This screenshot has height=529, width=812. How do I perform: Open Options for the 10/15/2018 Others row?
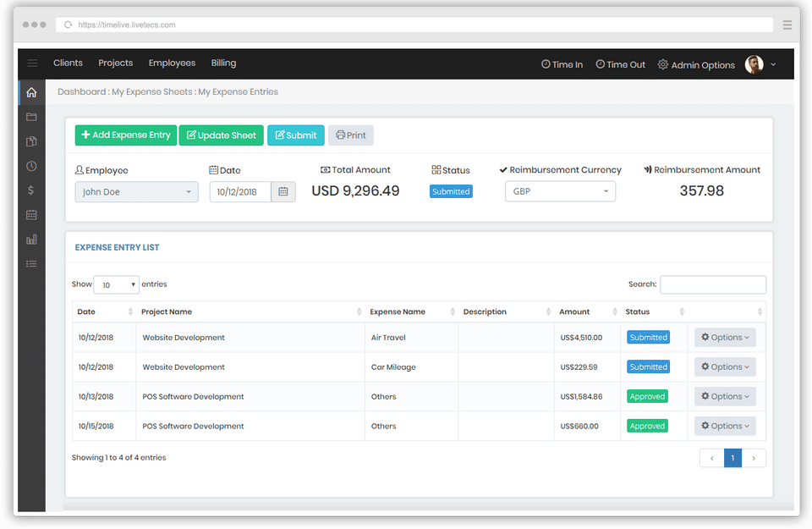click(x=725, y=426)
